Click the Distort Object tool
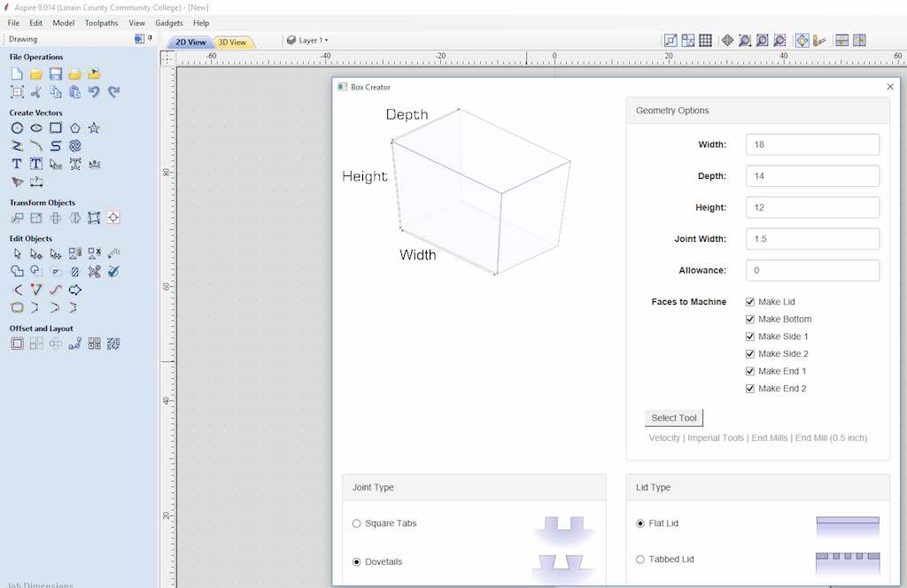The width and height of the screenshot is (907, 588). 94,218
